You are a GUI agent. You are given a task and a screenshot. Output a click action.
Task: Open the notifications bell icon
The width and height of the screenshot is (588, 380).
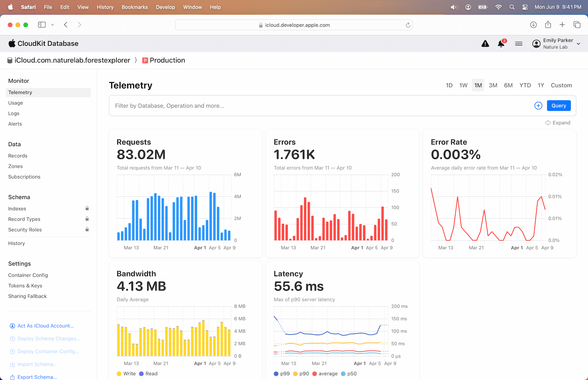tap(501, 44)
